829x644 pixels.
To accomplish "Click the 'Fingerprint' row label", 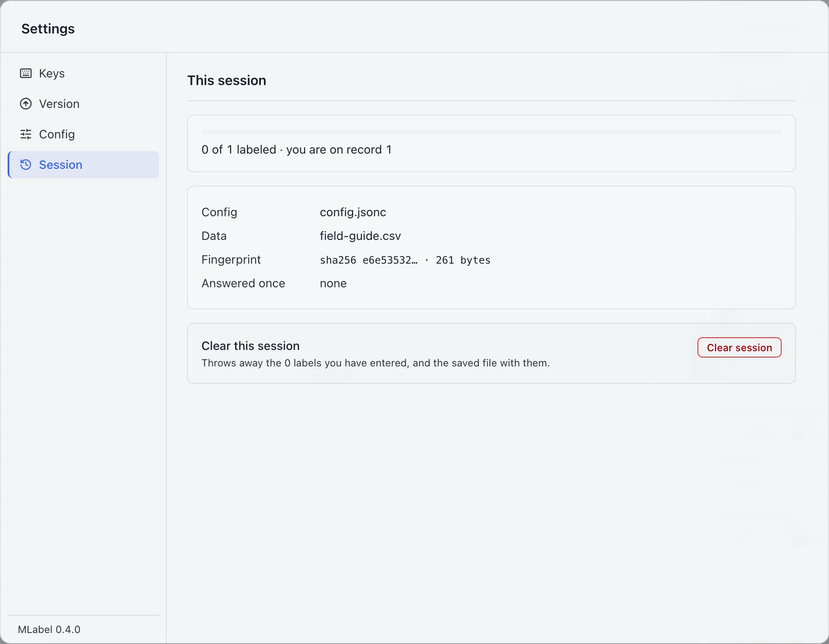I will point(231,259).
